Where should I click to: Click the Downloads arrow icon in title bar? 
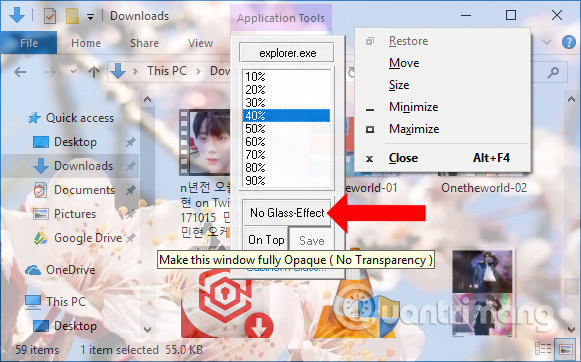[17, 16]
